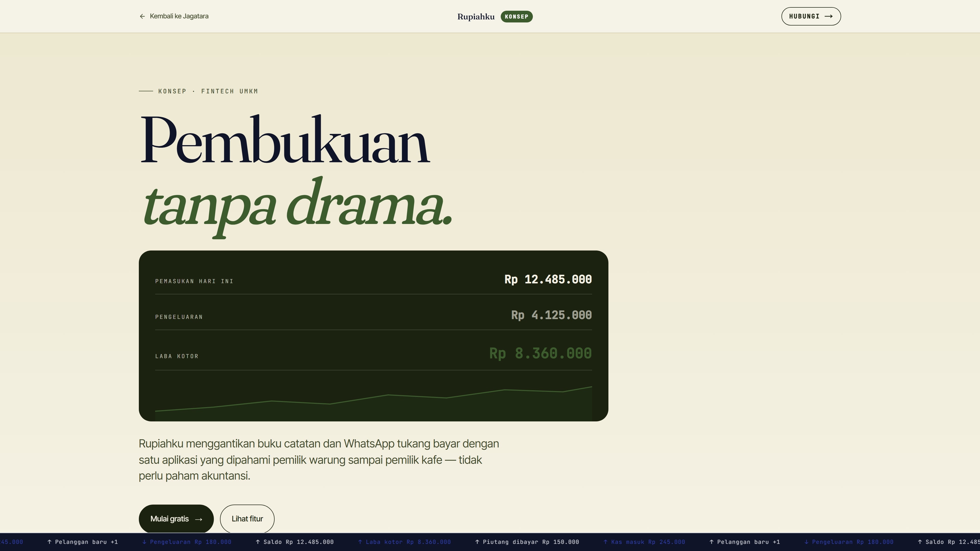This screenshot has height=551, width=980.
Task: Select the LABA KOTOR label
Action: click(x=177, y=356)
